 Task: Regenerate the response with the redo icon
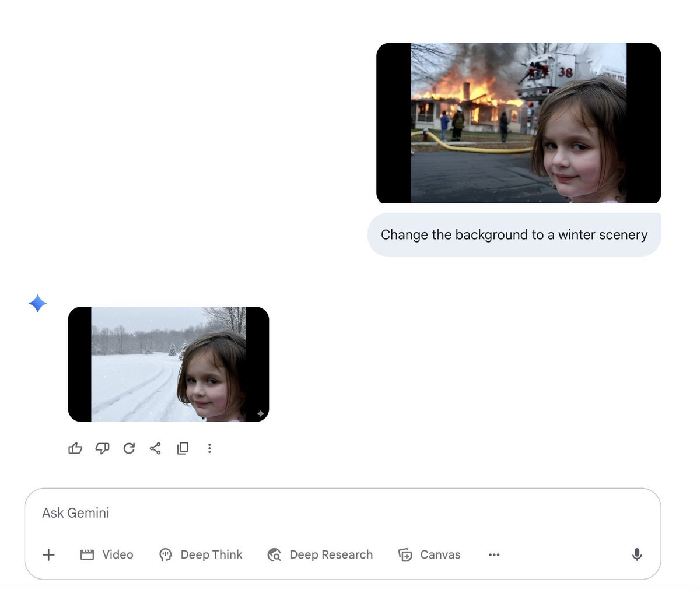[129, 448]
